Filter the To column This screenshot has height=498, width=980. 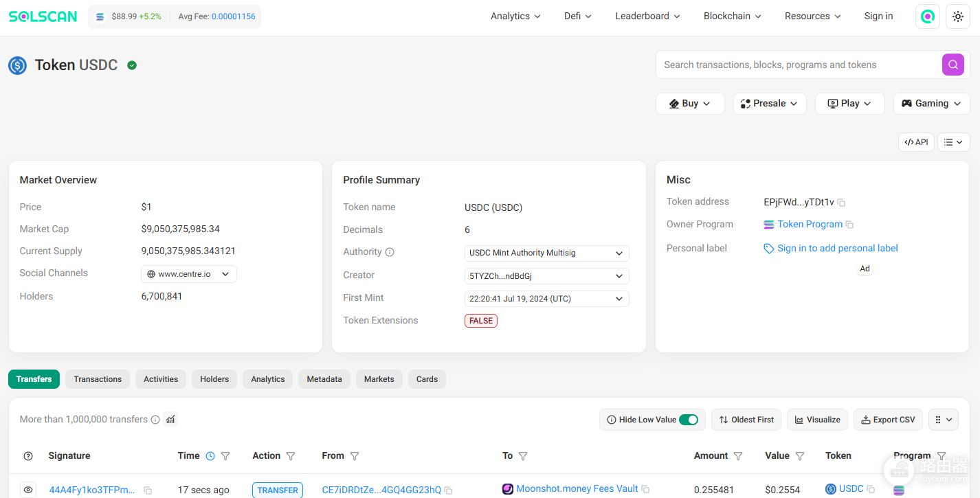(523, 456)
